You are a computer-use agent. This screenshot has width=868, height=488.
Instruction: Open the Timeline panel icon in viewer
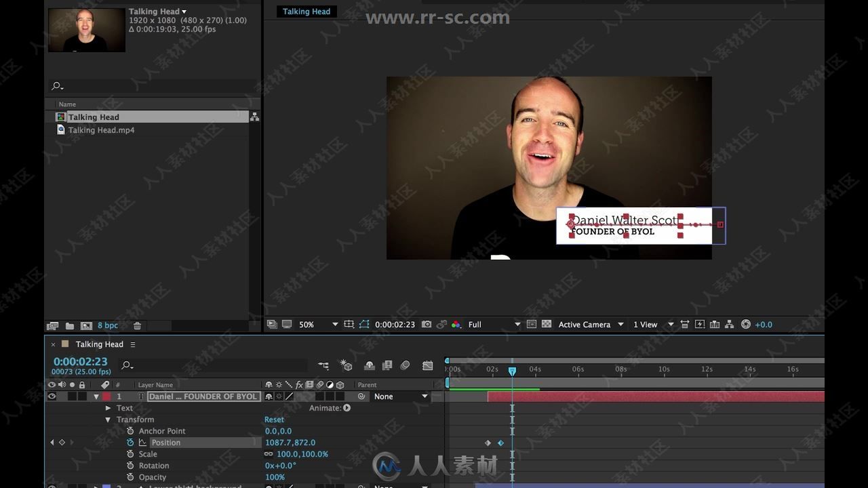point(714,325)
